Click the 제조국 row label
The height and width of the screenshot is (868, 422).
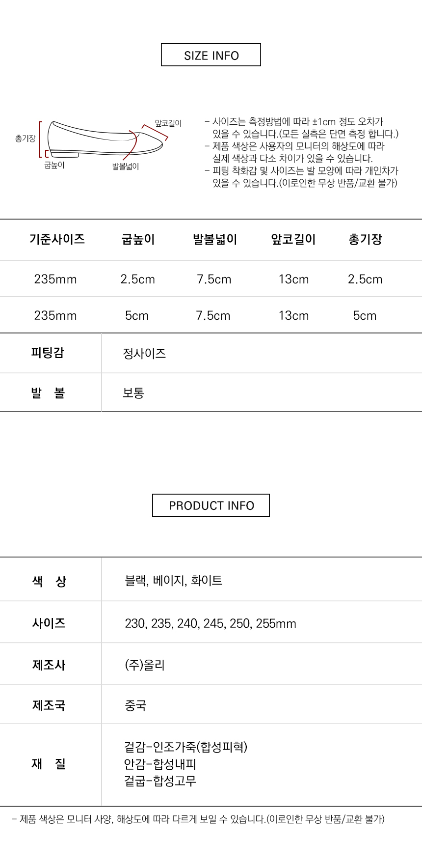pos(49,705)
